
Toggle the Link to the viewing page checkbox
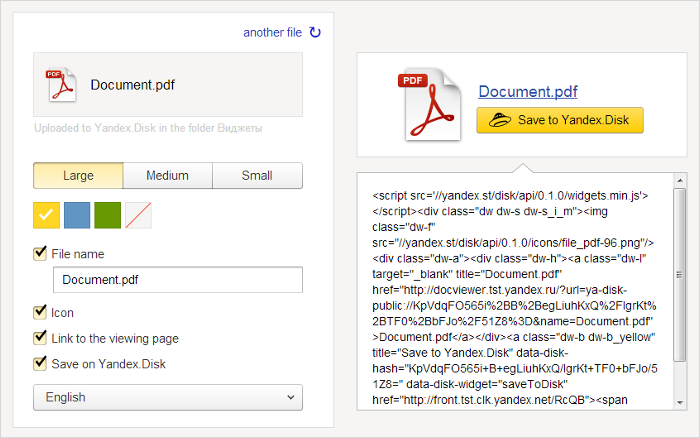coord(40,338)
